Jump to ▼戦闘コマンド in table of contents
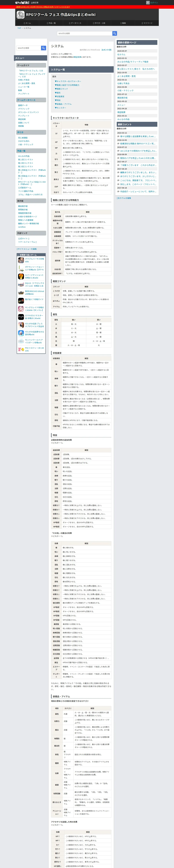 [61, 89]
